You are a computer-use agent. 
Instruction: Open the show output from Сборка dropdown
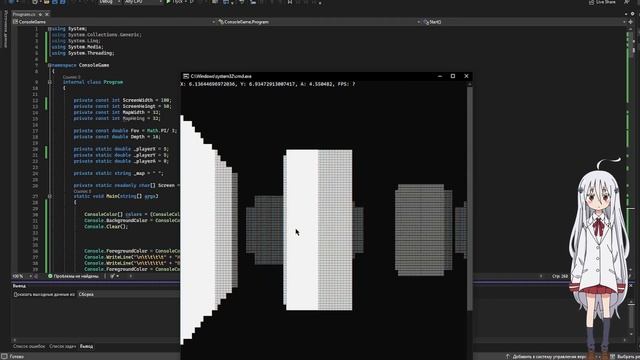pyautogui.click(x=128, y=294)
